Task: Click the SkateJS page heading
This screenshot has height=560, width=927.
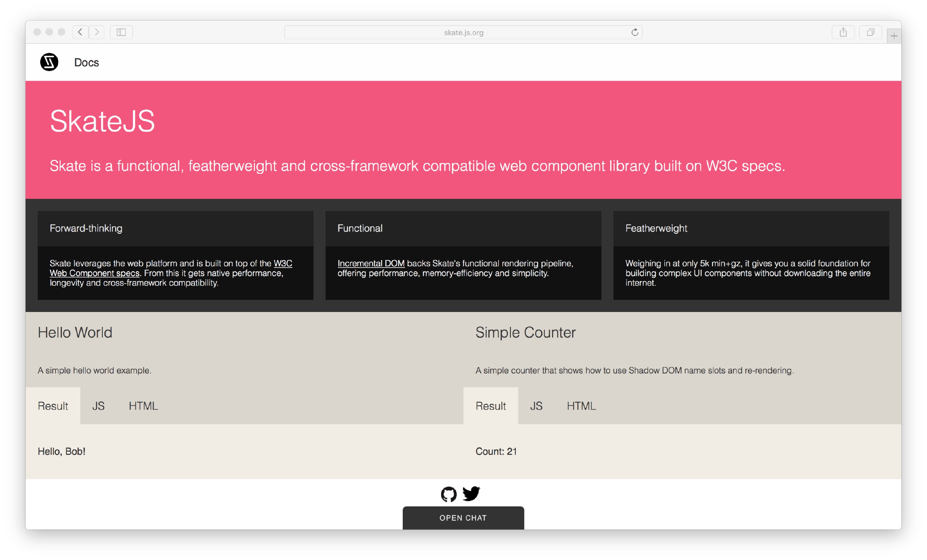Action: click(x=102, y=121)
